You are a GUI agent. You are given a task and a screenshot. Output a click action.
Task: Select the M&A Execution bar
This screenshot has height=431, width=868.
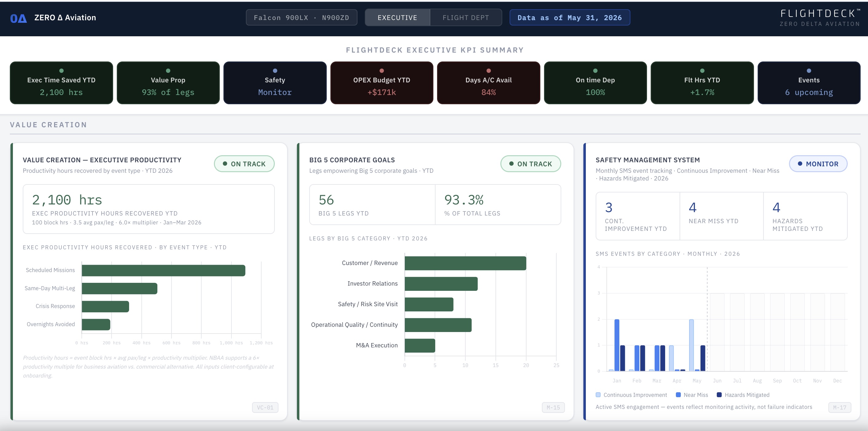click(x=420, y=346)
